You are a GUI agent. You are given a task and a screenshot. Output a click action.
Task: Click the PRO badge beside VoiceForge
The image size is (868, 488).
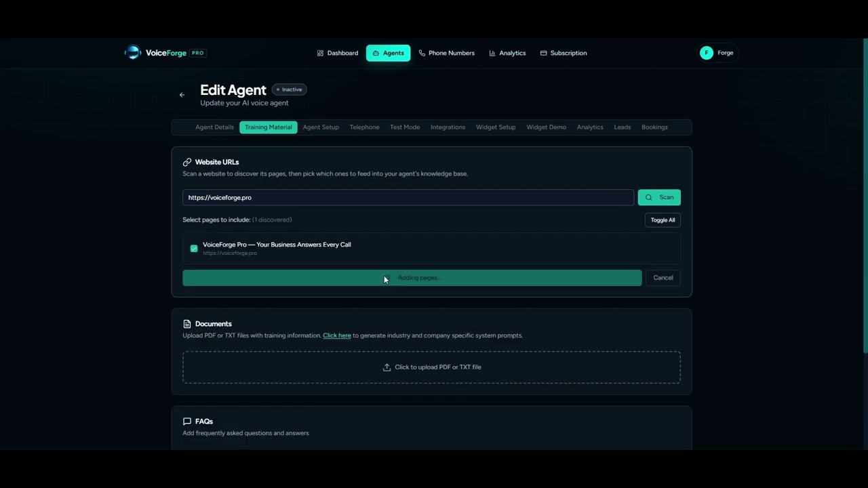point(197,53)
